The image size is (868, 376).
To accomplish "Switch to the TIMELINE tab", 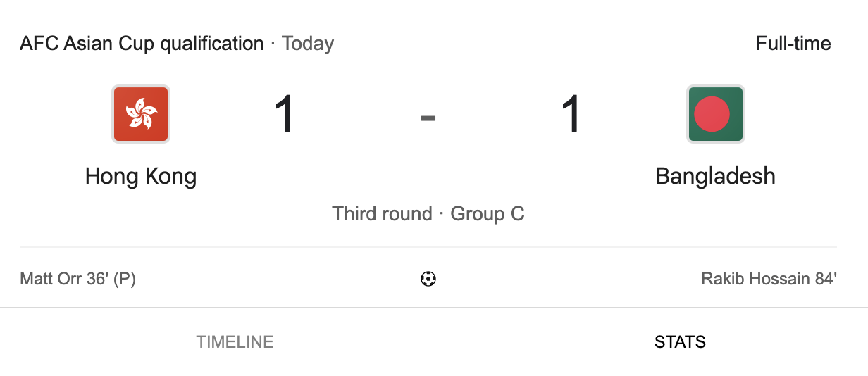I will coord(235,342).
